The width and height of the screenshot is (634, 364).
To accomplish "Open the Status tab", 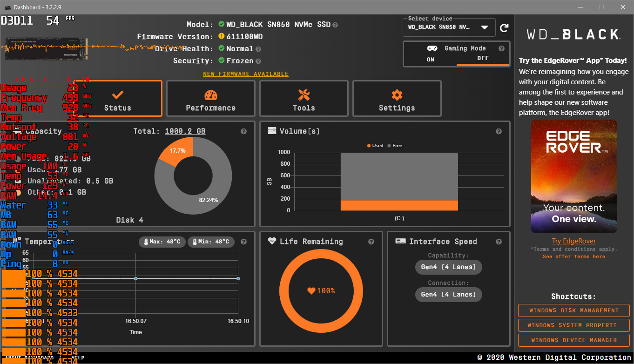I will tap(118, 98).
